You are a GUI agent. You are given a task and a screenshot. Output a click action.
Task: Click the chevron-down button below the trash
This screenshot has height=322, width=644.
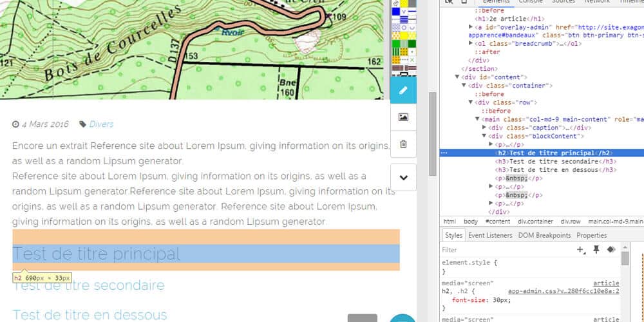pyautogui.click(x=403, y=178)
